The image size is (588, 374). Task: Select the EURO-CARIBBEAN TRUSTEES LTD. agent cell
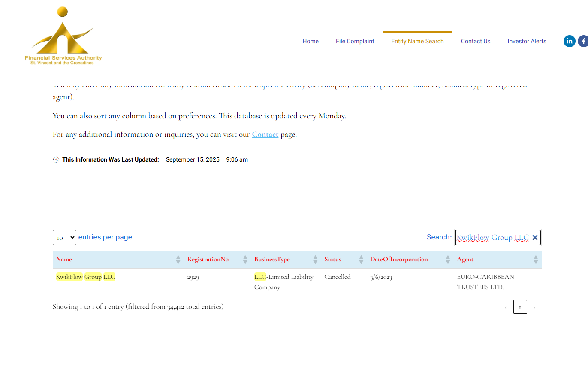pyautogui.click(x=485, y=282)
